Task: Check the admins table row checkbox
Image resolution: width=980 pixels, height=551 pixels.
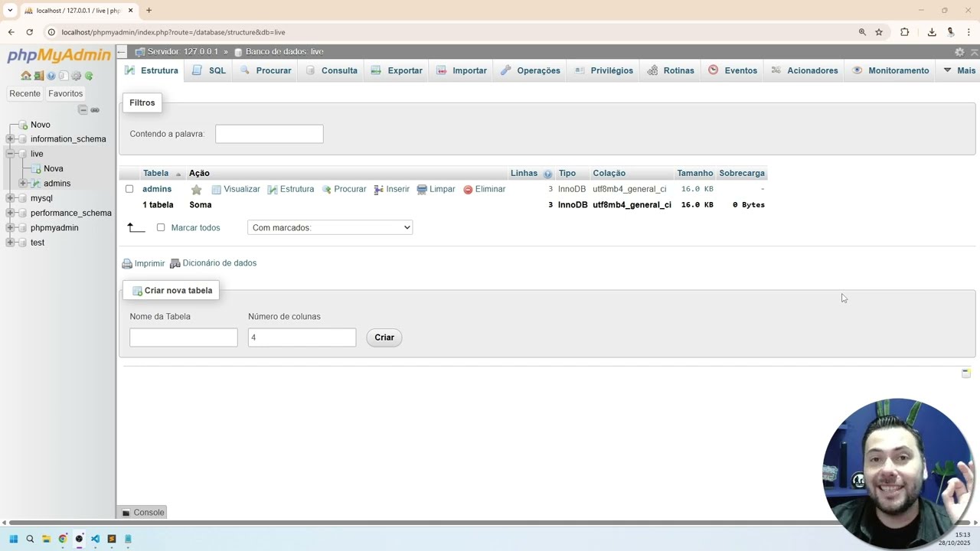Action: tap(129, 189)
